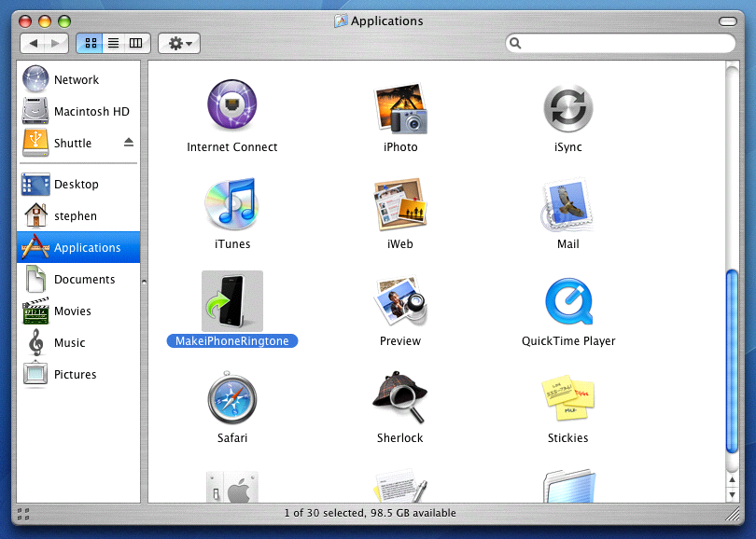Select the partially visible blue folder icon
This screenshot has width=756, height=539.
569,486
